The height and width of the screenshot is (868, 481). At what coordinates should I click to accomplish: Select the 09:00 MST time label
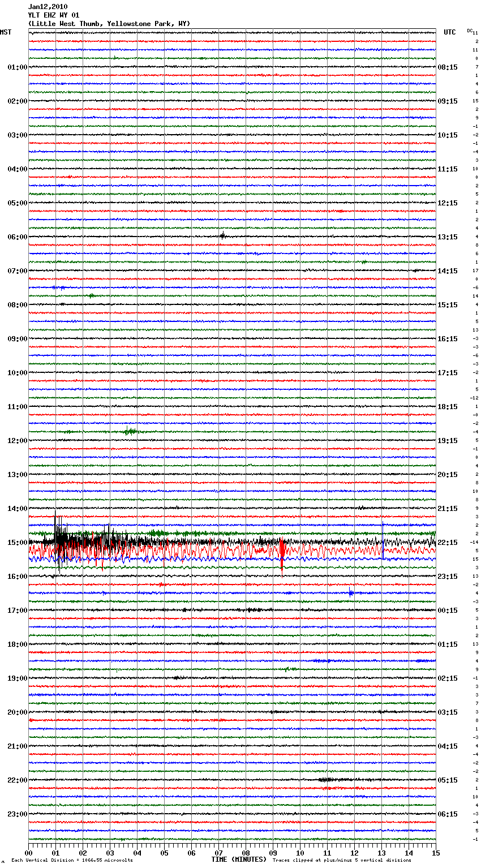point(18,339)
